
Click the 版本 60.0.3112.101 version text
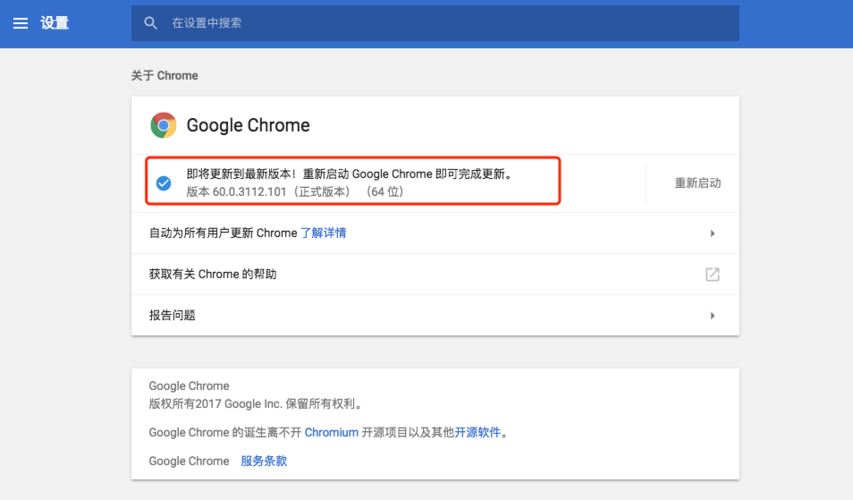pyautogui.click(x=295, y=192)
